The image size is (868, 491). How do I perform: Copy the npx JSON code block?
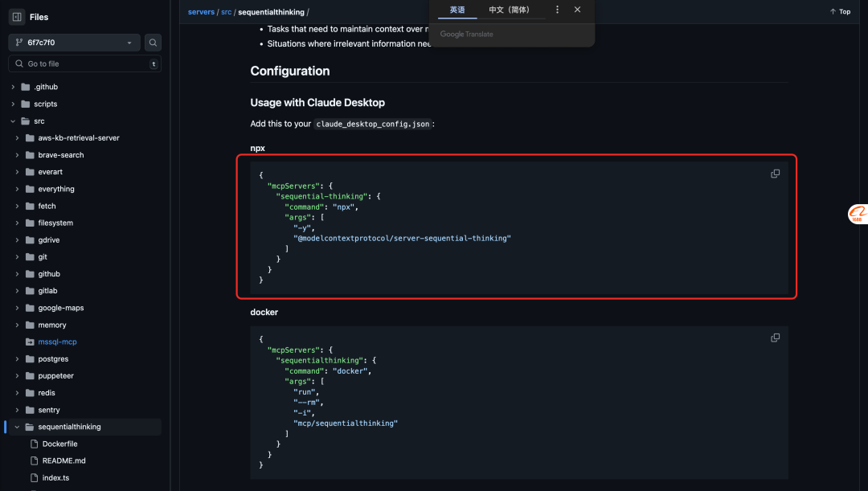(775, 174)
